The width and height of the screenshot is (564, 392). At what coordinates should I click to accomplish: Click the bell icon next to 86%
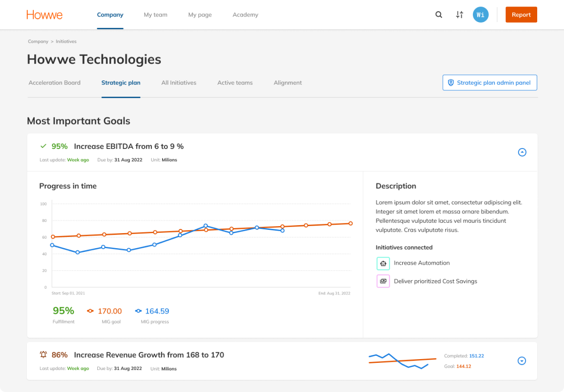click(x=43, y=355)
